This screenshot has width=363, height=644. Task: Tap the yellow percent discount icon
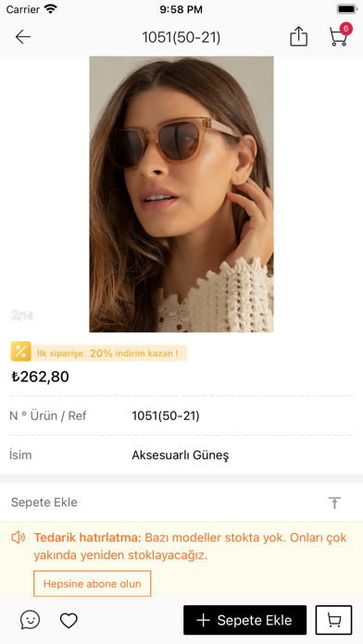21,352
